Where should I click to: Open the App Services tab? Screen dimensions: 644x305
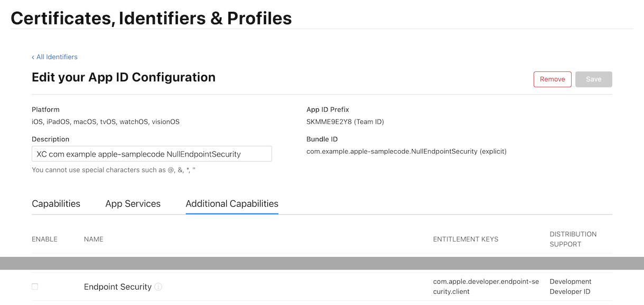133,204
